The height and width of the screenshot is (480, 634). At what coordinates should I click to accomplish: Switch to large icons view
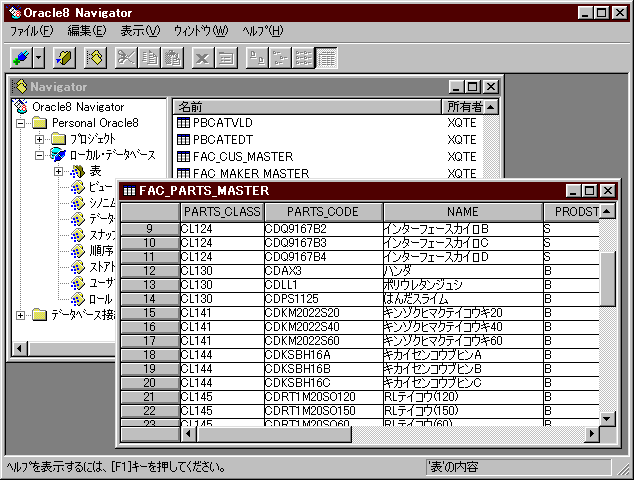point(257,58)
